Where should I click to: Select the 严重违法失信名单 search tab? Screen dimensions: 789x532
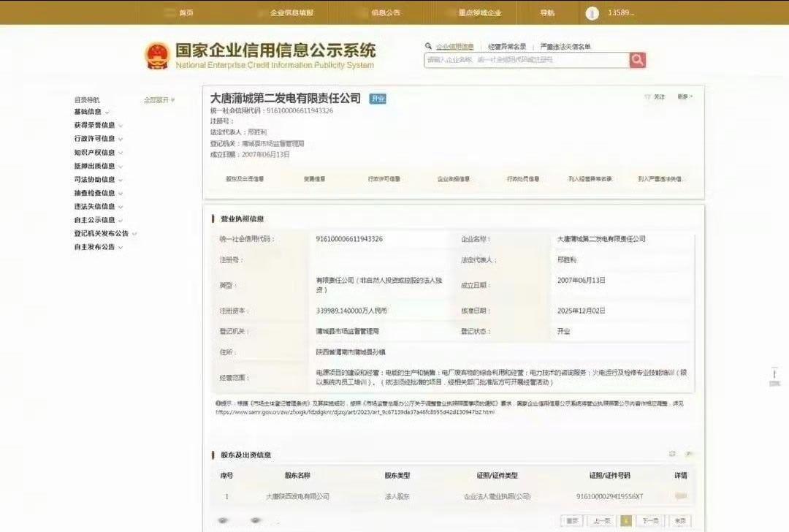click(x=565, y=46)
